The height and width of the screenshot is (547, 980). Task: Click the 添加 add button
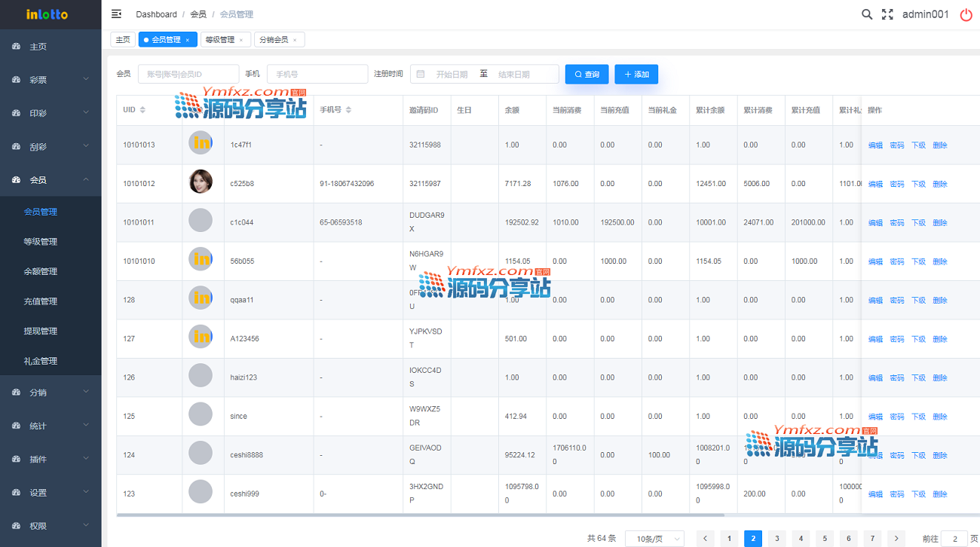(636, 74)
